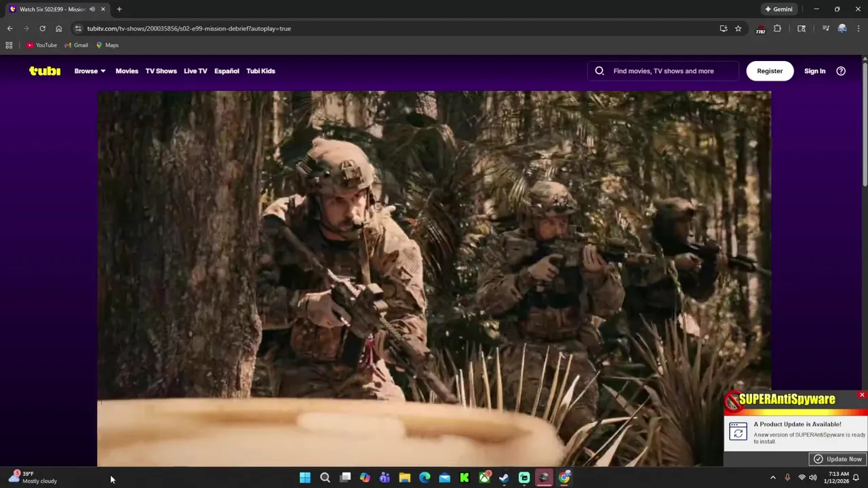Open the Tubi help question icon
The height and width of the screenshot is (488, 868).
841,70
